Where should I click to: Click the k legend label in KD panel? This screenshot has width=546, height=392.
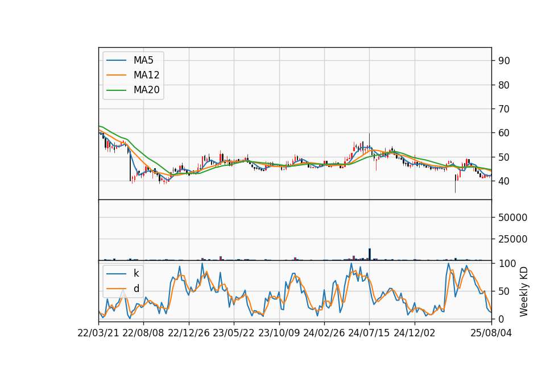tap(136, 273)
